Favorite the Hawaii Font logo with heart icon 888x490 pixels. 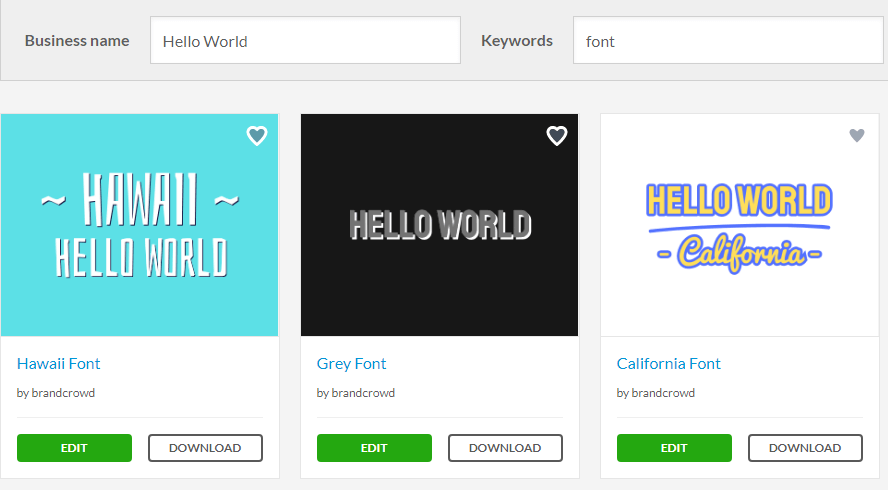coord(257,136)
